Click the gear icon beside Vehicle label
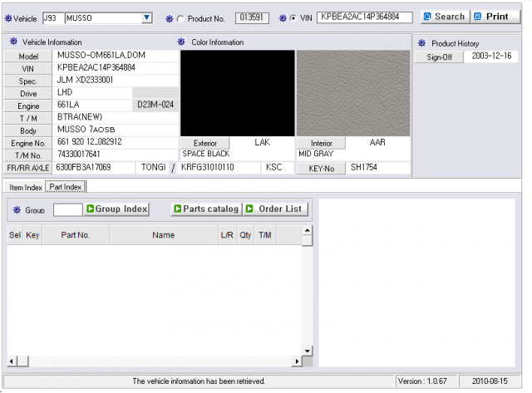This screenshot has width=532, height=393. click(x=8, y=18)
